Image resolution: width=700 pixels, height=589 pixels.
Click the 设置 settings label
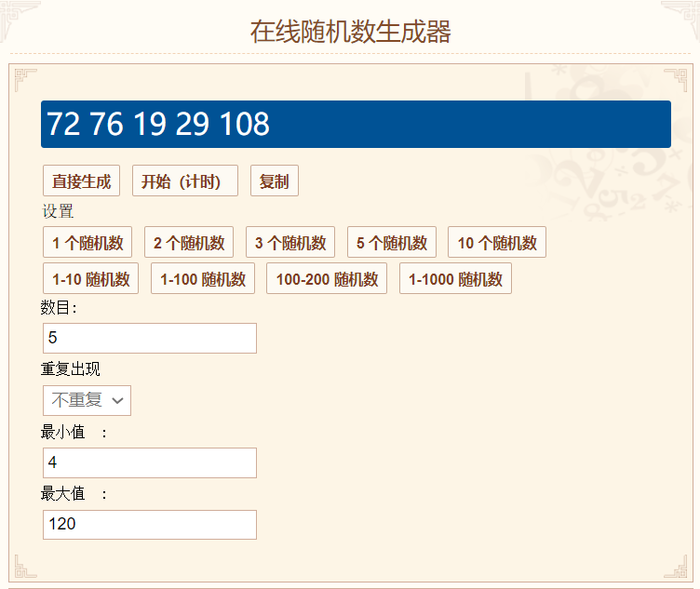click(58, 211)
